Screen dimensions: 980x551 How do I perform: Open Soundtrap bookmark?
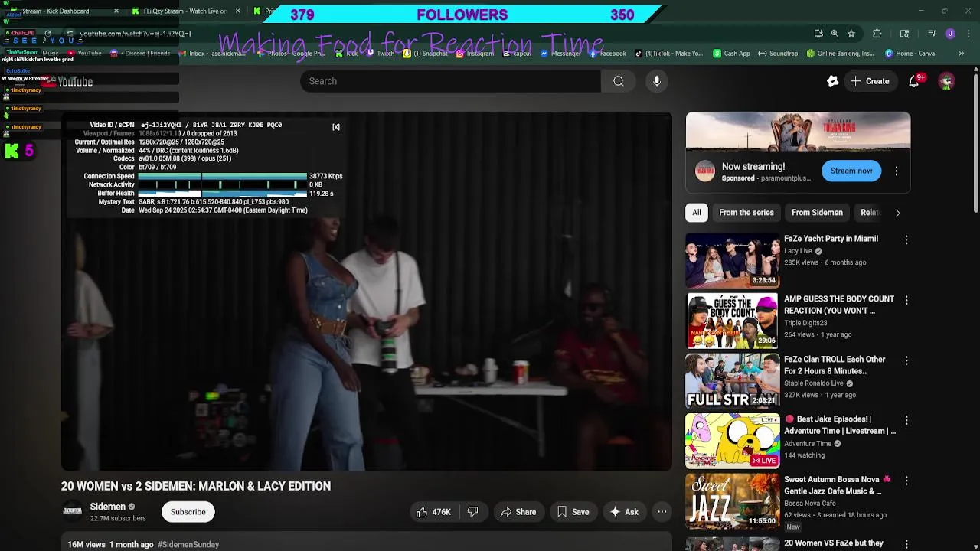(778, 54)
